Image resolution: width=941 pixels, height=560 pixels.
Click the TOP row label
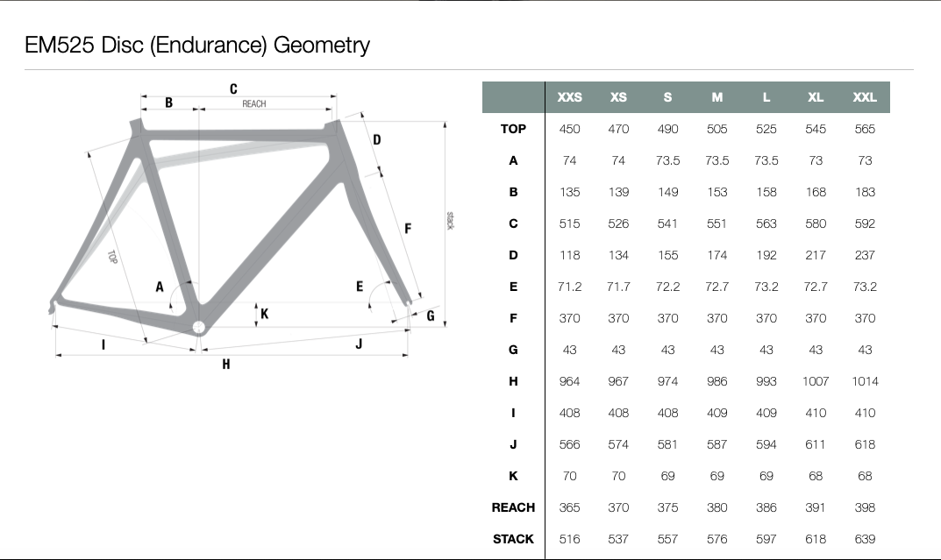[x=513, y=129]
